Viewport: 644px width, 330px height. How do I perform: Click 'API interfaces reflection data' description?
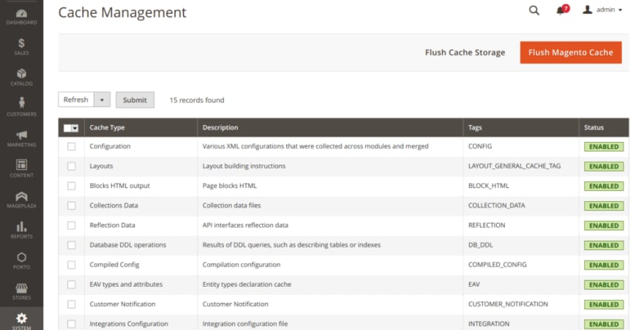(x=245, y=225)
